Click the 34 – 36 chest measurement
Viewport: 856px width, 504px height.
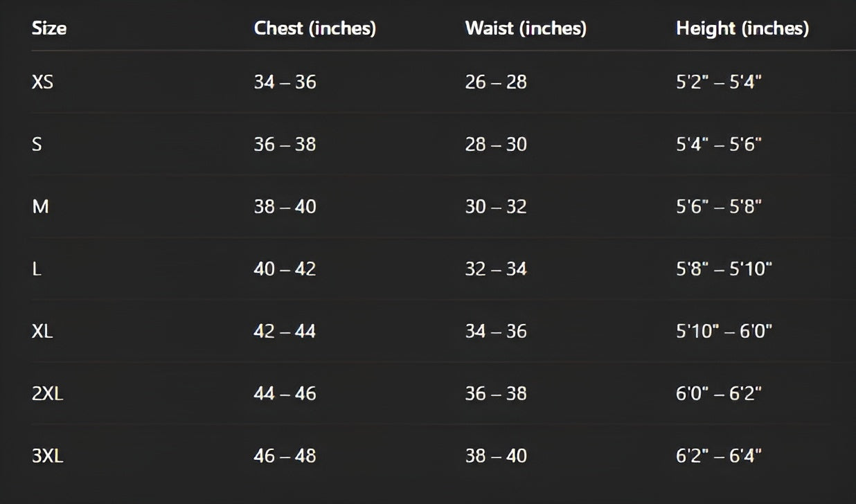pyautogui.click(x=285, y=82)
